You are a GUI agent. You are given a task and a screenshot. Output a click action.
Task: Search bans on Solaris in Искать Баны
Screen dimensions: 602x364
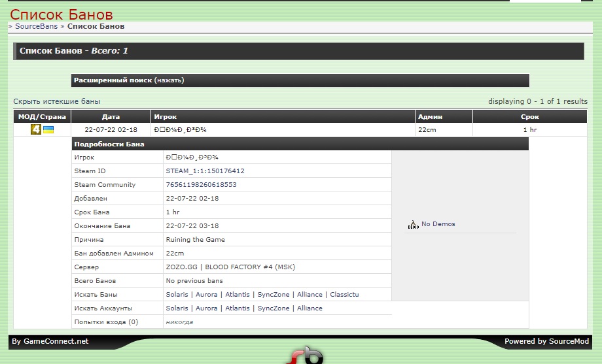pos(177,295)
